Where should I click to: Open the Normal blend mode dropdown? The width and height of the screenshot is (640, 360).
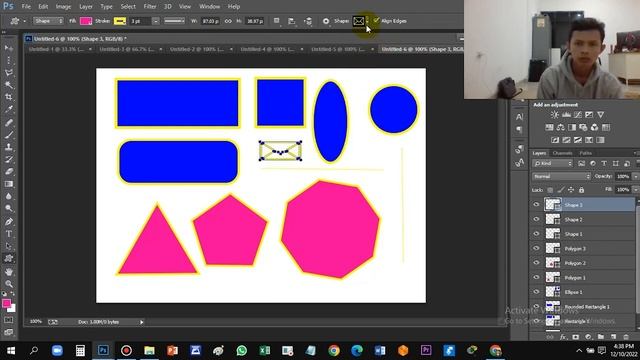click(x=562, y=176)
